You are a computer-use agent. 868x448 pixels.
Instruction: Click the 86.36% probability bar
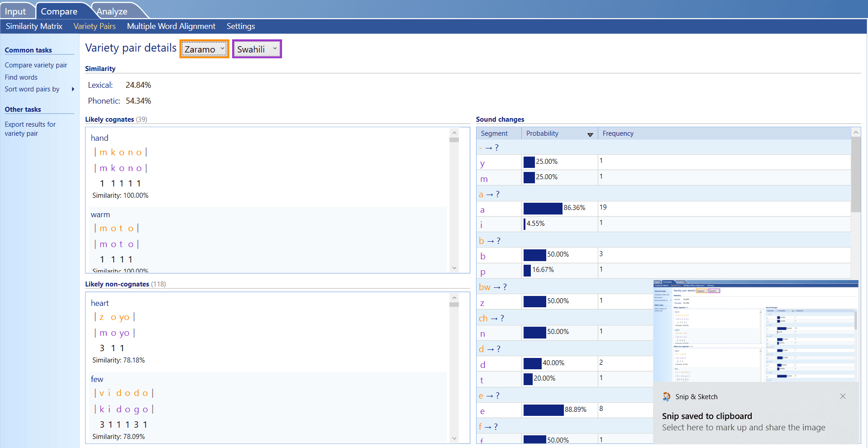[x=542, y=208]
